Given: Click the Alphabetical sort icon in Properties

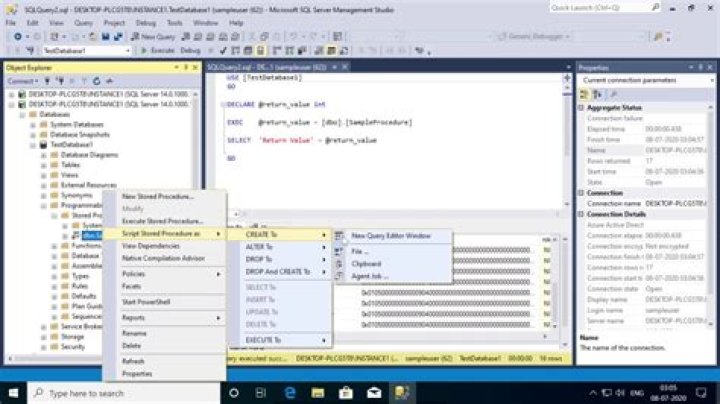Looking at the screenshot, I should tap(597, 95).
